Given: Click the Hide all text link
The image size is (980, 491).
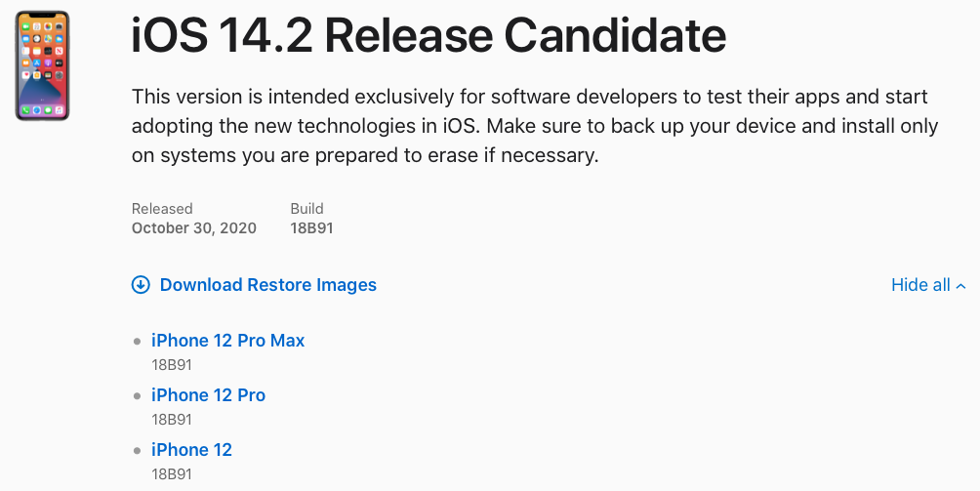Looking at the screenshot, I should 920,285.
